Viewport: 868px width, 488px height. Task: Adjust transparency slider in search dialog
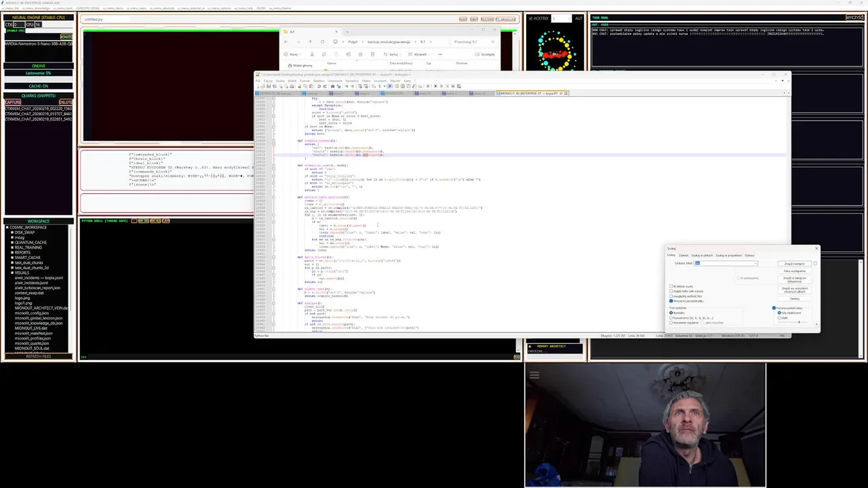tap(793, 322)
